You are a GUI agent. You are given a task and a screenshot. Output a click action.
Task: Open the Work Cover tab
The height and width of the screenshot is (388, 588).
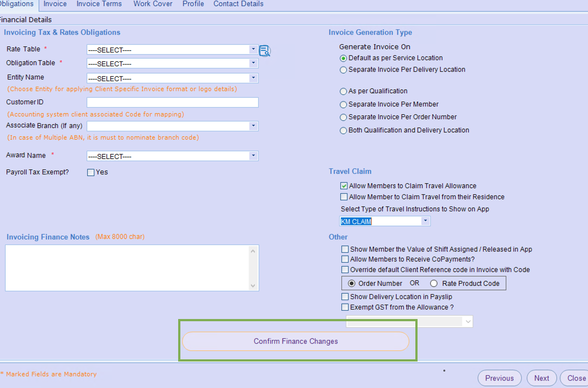(x=153, y=4)
